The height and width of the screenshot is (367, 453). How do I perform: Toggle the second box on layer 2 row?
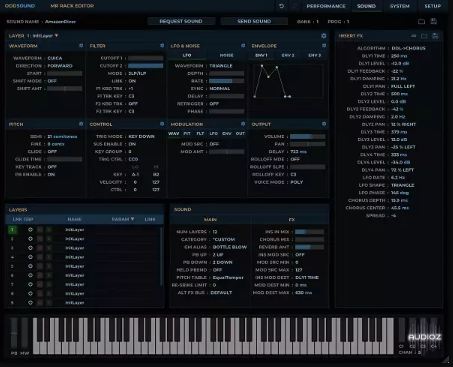(49, 239)
